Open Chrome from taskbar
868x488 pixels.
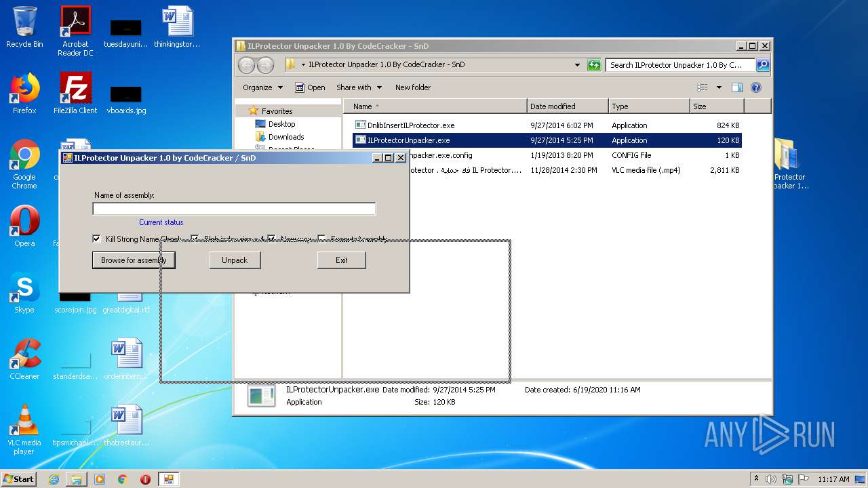[x=122, y=479]
